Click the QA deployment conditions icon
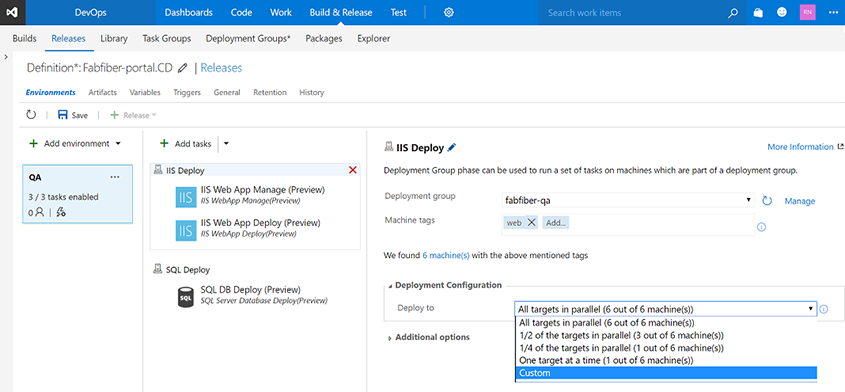The width and height of the screenshot is (845, 392). [61, 212]
